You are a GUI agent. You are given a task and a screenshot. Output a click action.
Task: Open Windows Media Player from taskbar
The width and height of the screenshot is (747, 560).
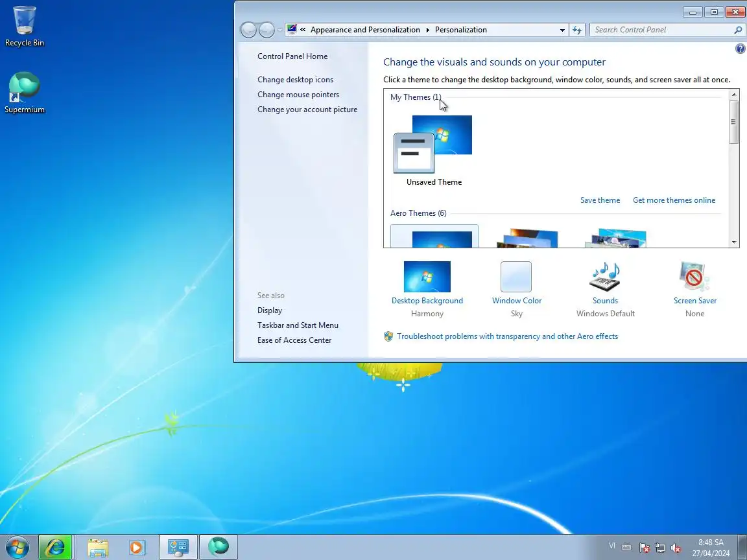pos(136,547)
